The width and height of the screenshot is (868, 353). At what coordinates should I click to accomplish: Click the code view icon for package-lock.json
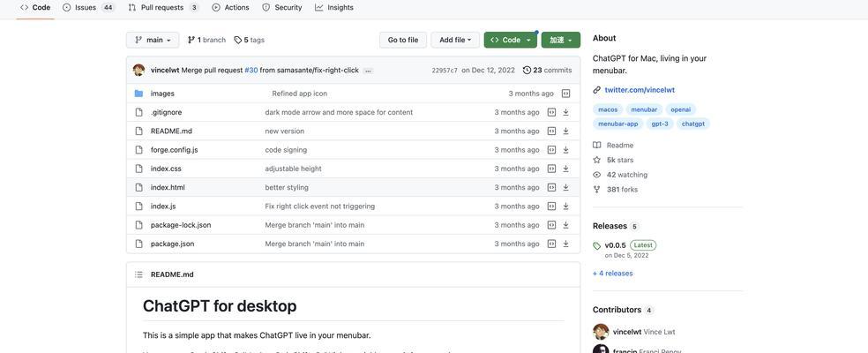point(551,226)
